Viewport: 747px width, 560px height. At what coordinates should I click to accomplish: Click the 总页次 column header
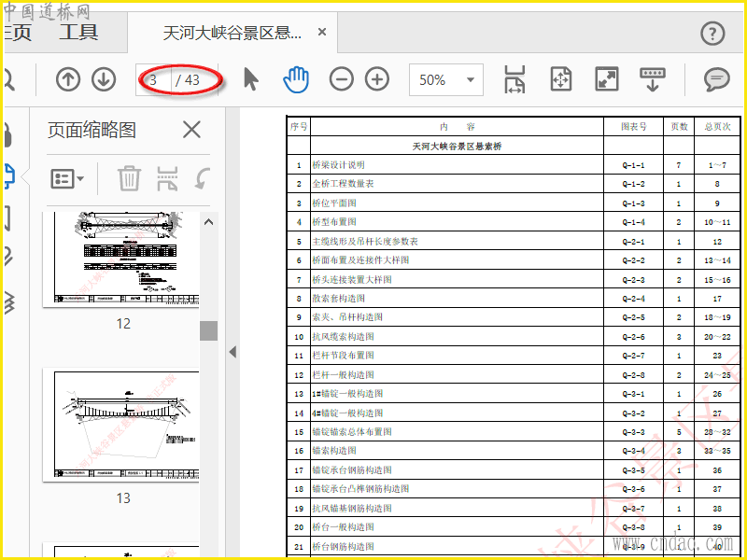click(717, 127)
